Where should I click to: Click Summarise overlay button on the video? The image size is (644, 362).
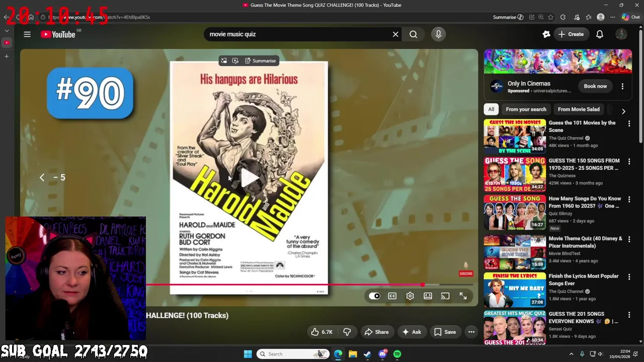pyautogui.click(x=261, y=61)
